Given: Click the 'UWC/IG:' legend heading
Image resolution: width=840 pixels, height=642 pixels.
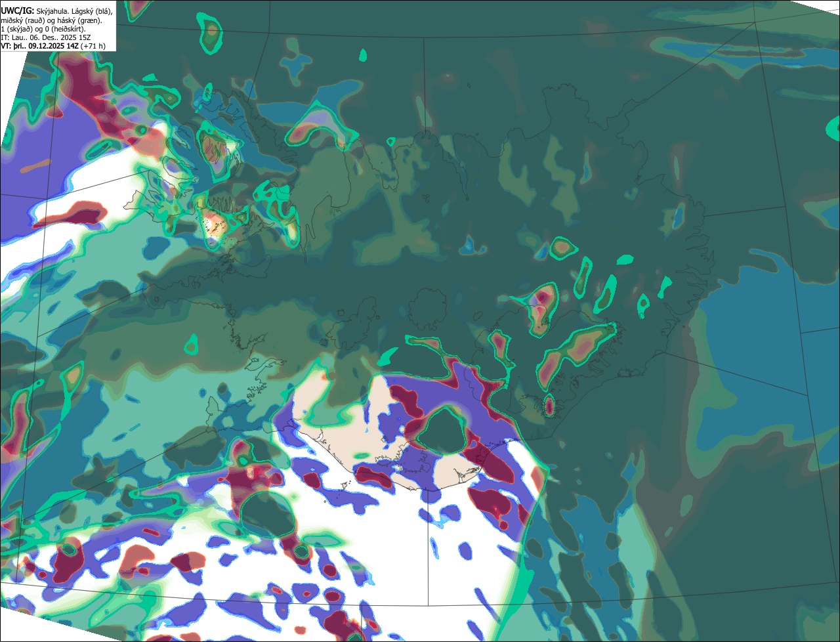Looking at the screenshot, I should [x=18, y=11].
